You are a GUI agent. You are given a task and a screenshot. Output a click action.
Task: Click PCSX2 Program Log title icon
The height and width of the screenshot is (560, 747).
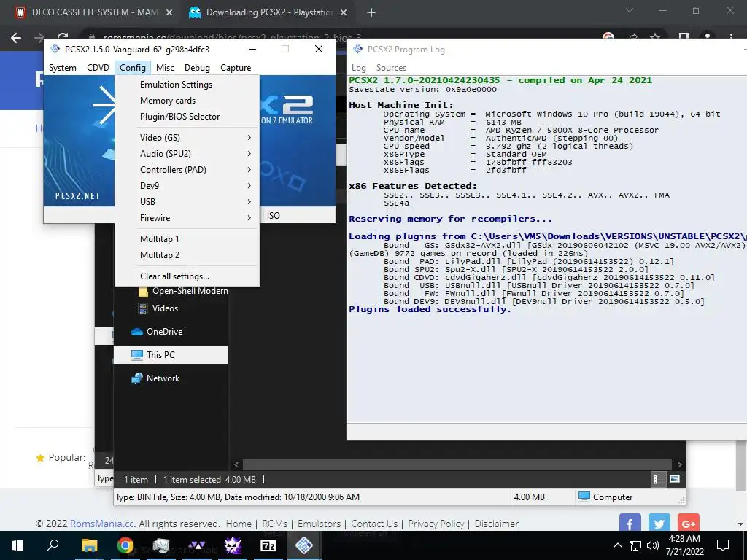(357, 49)
